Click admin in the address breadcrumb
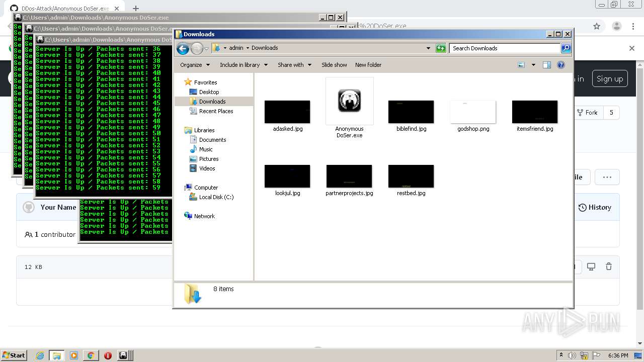The width and height of the screenshot is (644, 362). (236, 48)
